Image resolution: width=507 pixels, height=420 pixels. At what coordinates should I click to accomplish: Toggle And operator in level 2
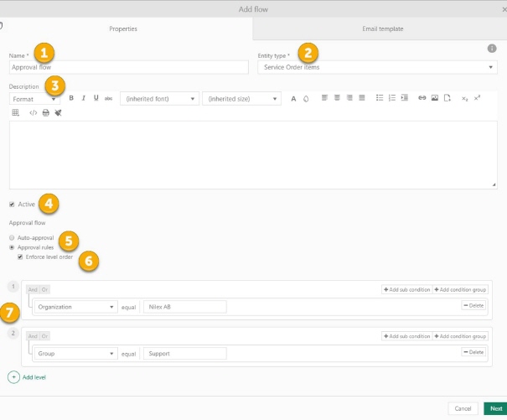33,336
